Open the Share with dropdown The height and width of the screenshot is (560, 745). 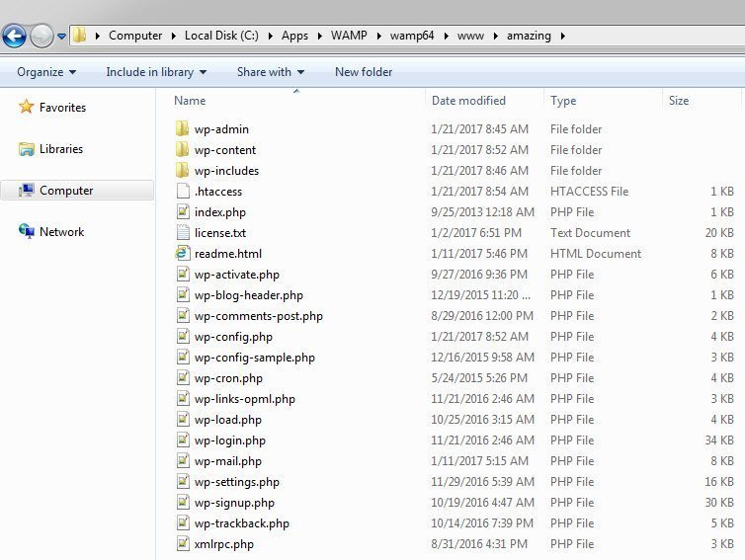tap(271, 72)
